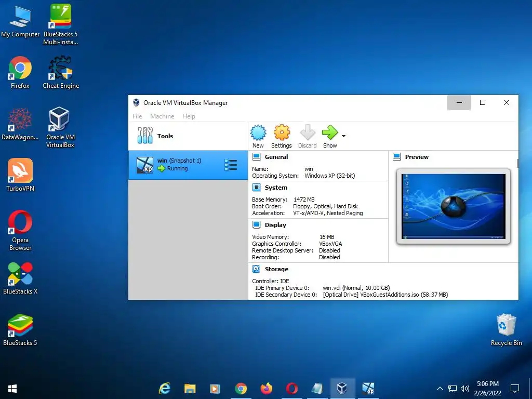Open Chrome from the taskbar
532x399 pixels.
241,389
